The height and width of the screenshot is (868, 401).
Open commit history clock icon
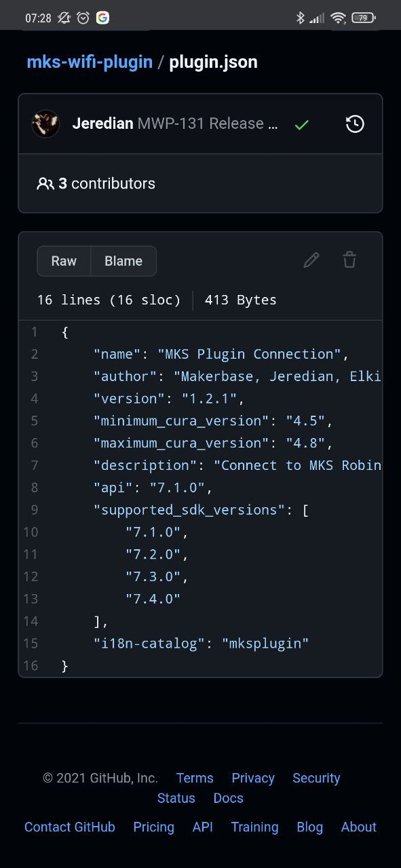pyautogui.click(x=355, y=124)
